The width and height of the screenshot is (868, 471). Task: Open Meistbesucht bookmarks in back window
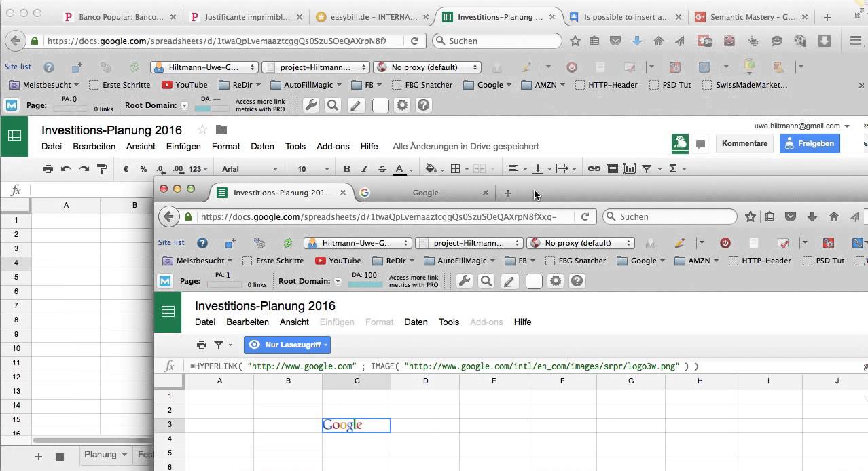point(45,85)
